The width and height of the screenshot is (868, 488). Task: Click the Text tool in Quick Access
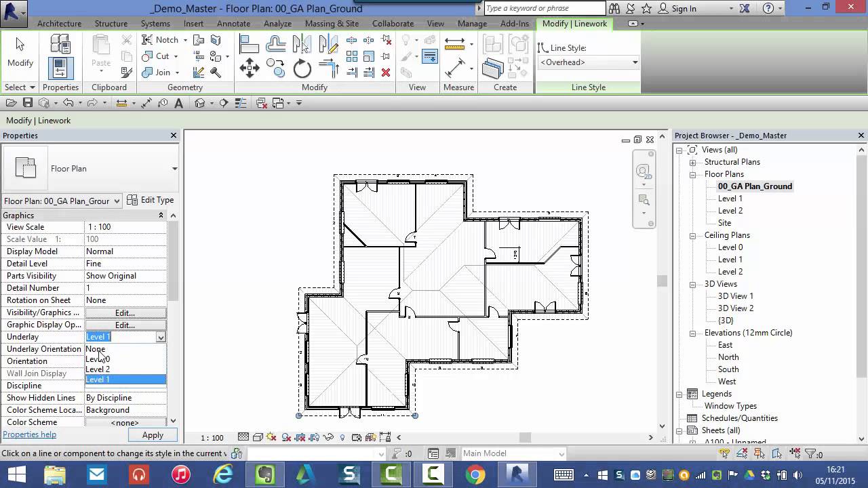coord(179,103)
